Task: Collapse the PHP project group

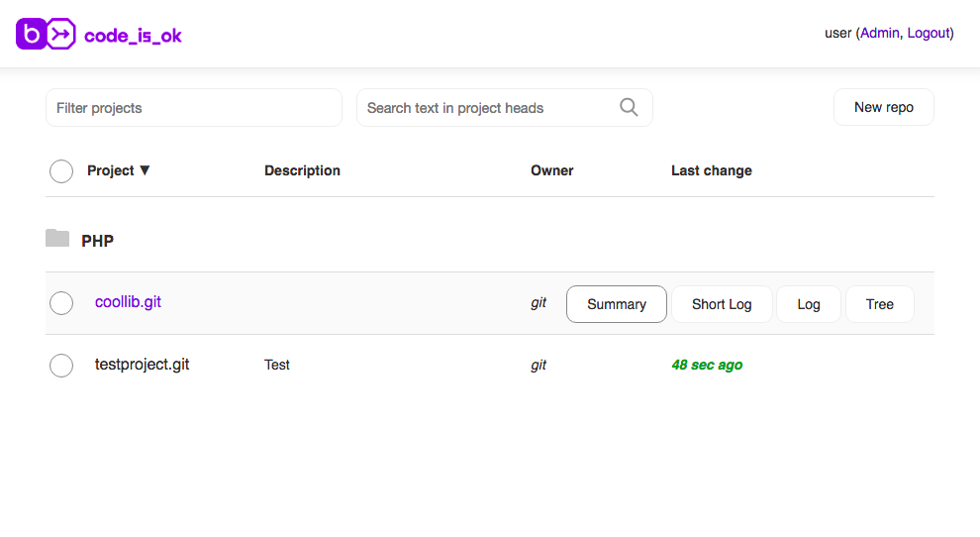Action: coord(97,241)
